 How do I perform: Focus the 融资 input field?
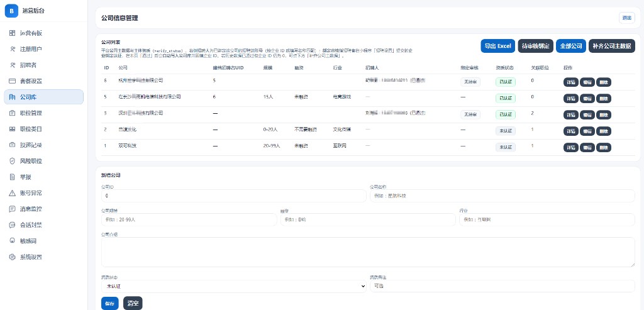[367, 219]
